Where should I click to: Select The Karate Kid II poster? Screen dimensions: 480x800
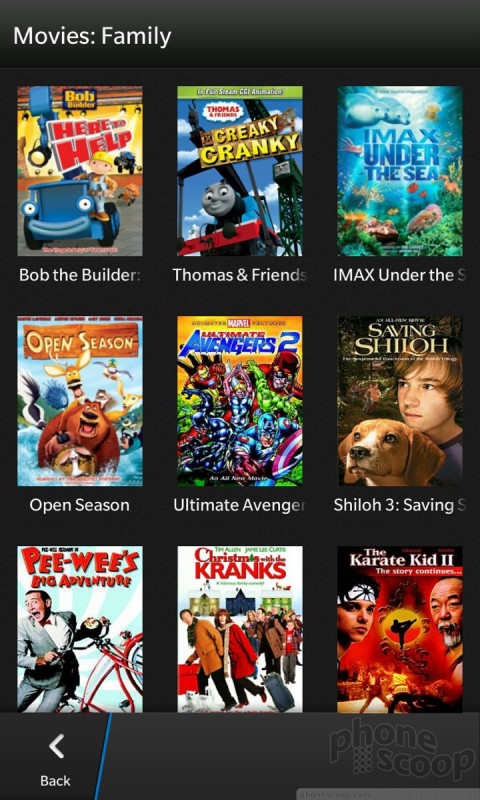400,629
